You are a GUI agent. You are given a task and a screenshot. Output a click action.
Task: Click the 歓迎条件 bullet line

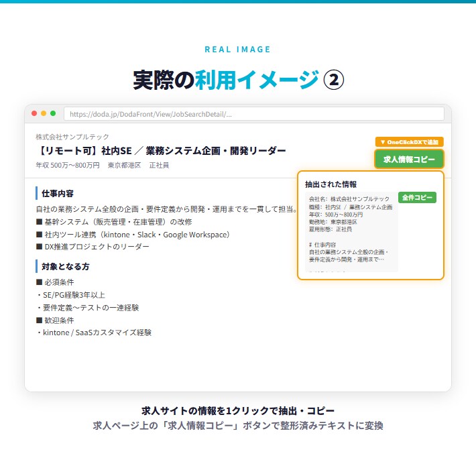(x=55, y=320)
